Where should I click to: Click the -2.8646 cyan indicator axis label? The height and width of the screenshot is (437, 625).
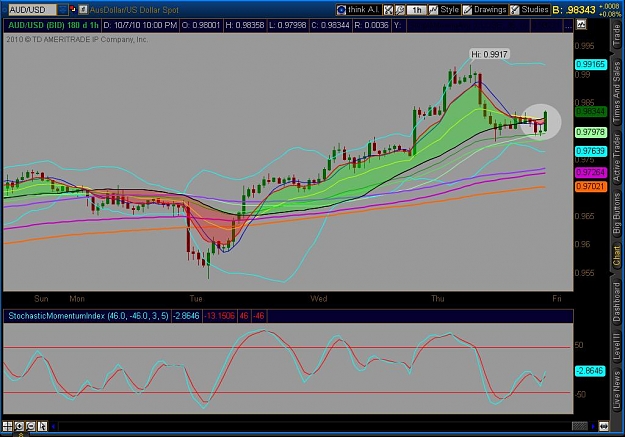591,371
